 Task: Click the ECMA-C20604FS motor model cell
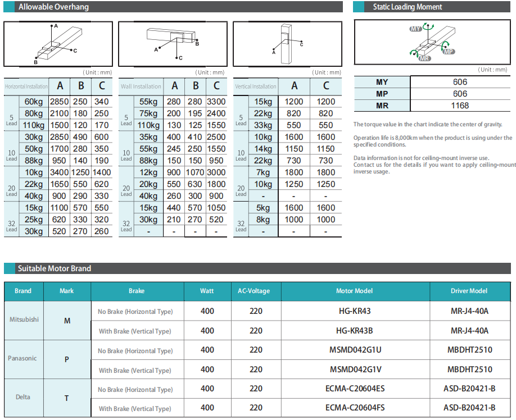click(x=354, y=408)
